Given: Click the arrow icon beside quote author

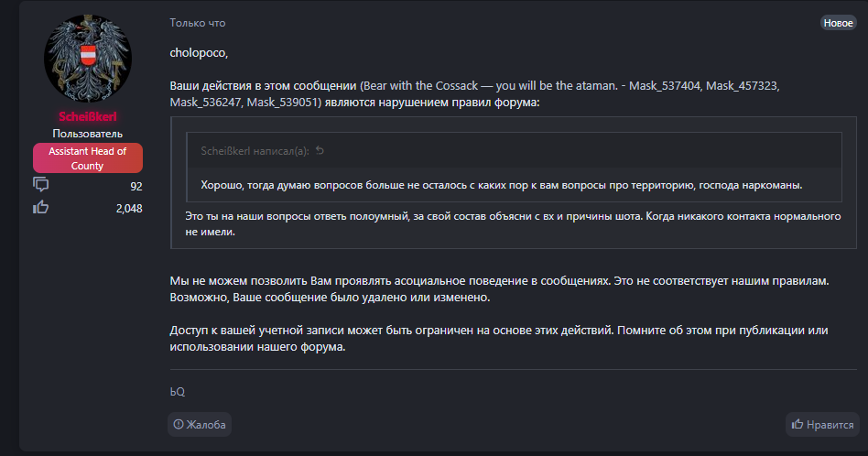Looking at the screenshot, I should [x=320, y=151].
